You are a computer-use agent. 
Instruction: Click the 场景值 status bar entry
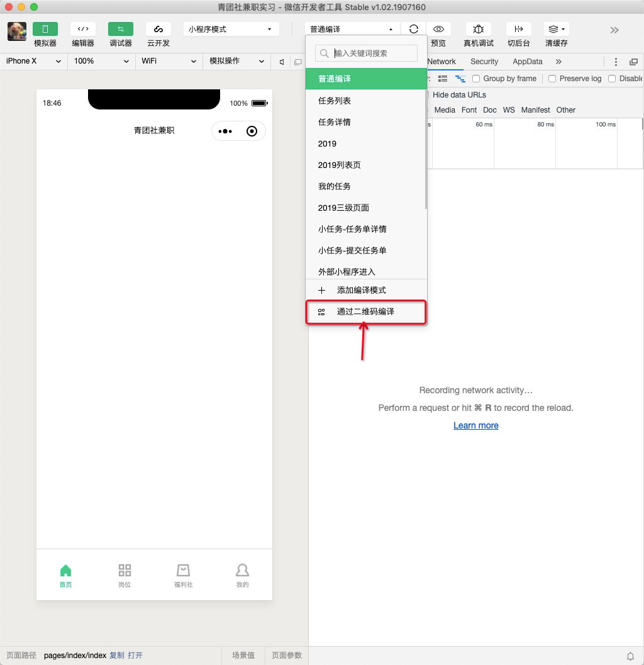pos(243,655)
